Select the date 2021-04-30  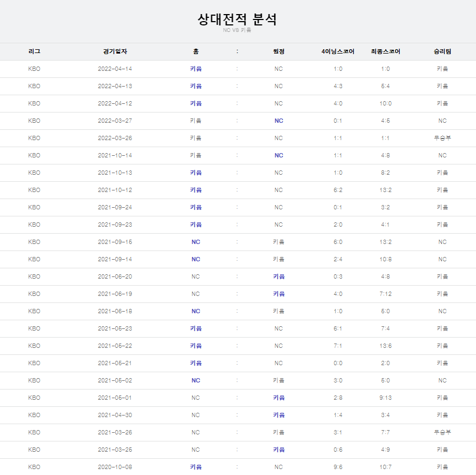tap(115, 415)
